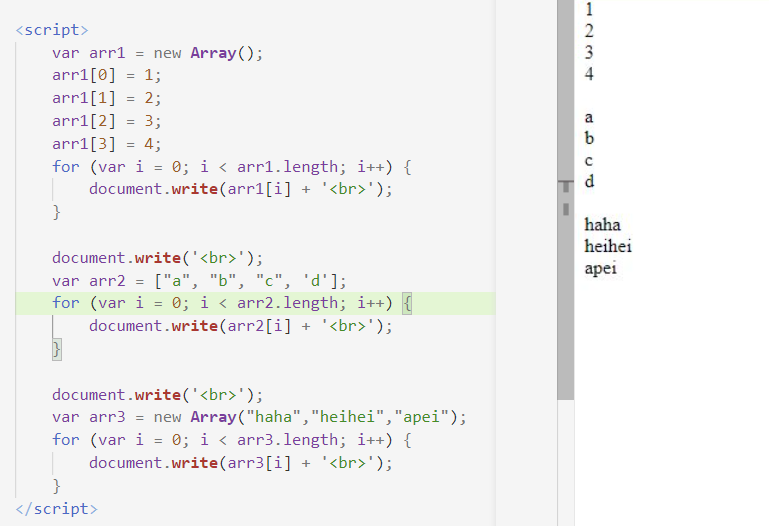
Task: Click the arr2 array literal declaration line
Action: pyautogui.click(x=199, y=281)
